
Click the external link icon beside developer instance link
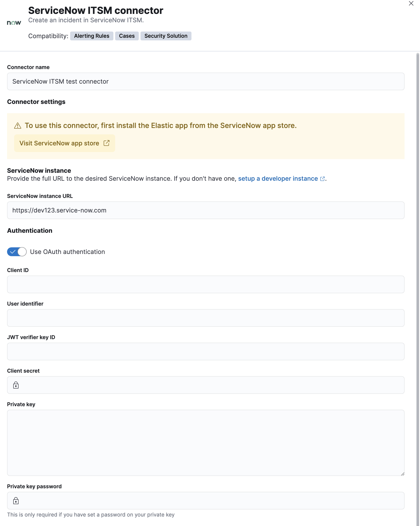(x=322, y=178)
